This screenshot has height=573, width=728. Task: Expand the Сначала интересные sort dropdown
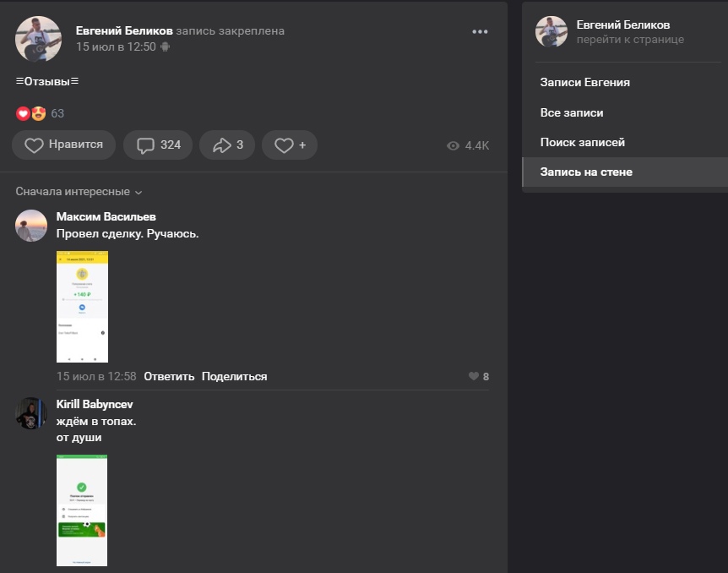point(79,192)
